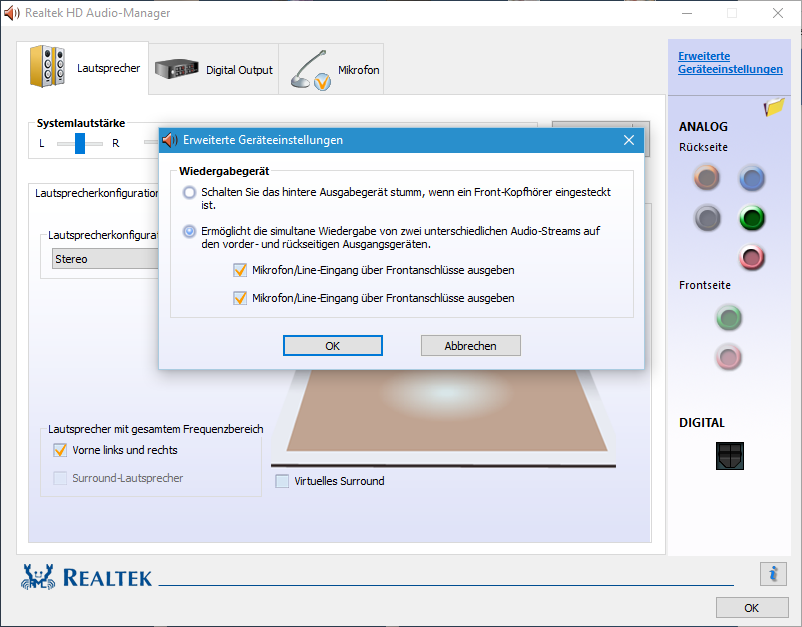Close the Erweiterte Geräteeinstellungen dialog
This screenshot has width=802, height=627.
[629, 140]
